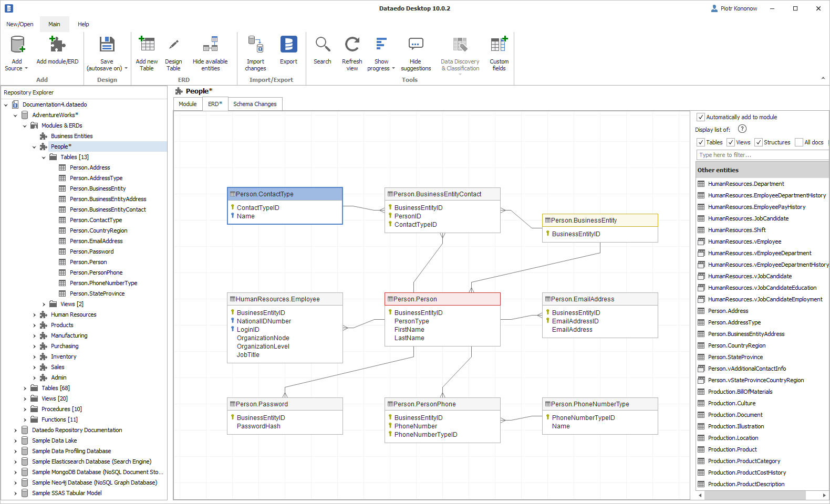Click the Export icon in ribbon
Image resolution: width=830 pixels, height=504 pixels.
pyautogui.click(x=288, y=45)
